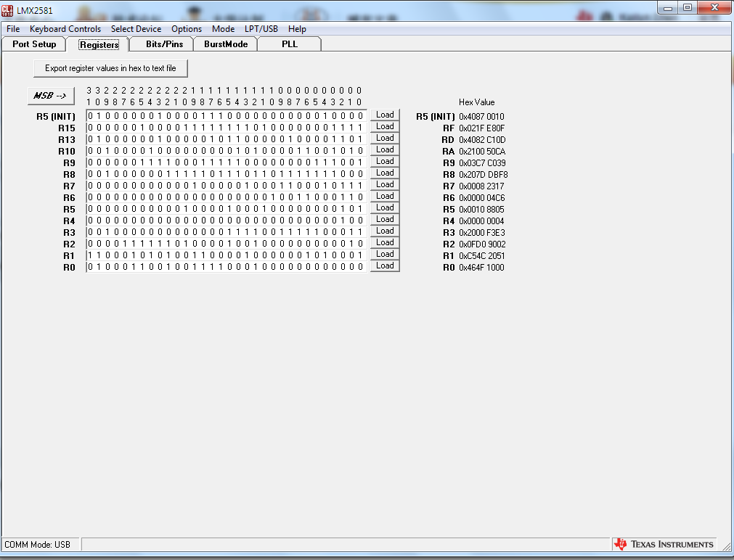The image size is (734, 560).
Task: Export register values in hex to text file
Action: point(110,68)
